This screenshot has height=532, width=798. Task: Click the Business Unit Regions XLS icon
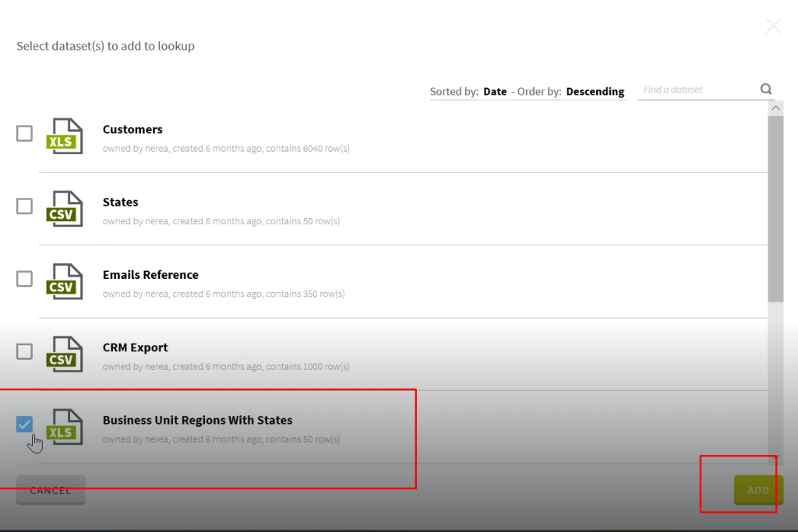[x=64, y=427]
